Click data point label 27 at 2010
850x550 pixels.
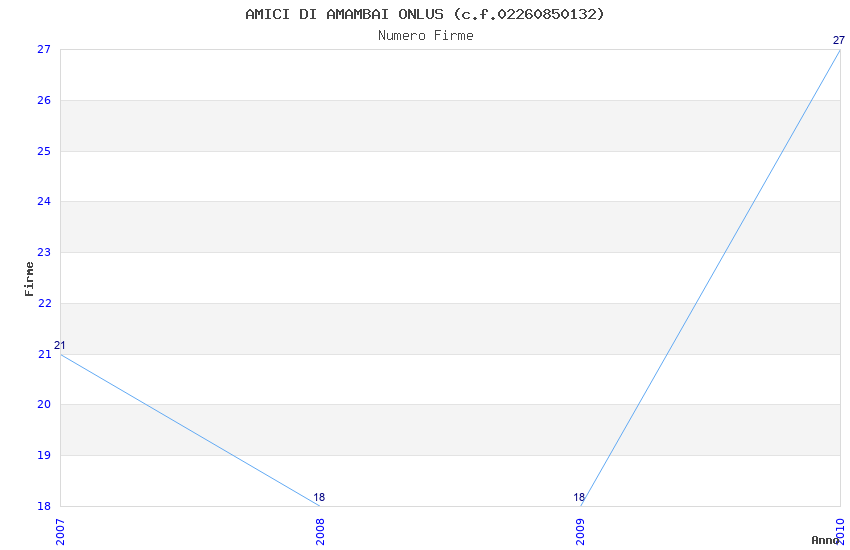click(839, 40)
